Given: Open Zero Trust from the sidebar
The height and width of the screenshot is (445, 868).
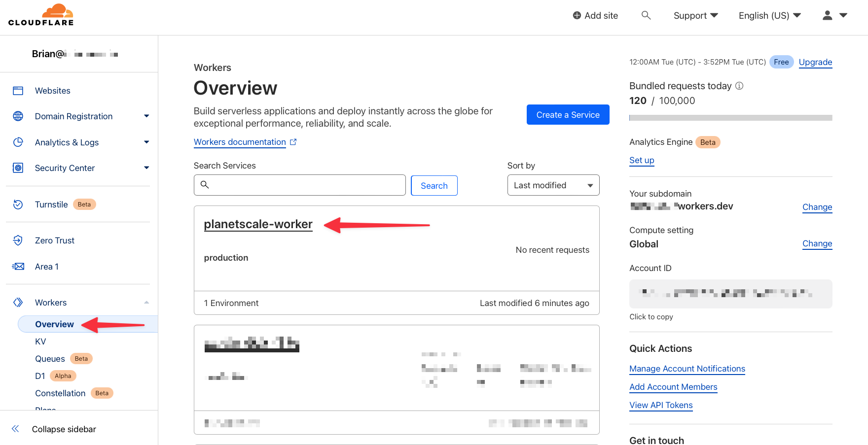Looking at the screenshot, I should 55,240.
